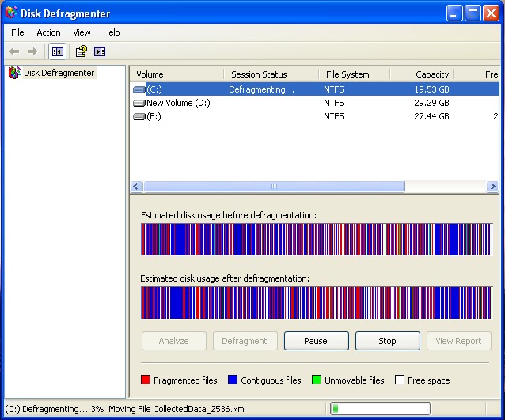Click the green Unmovable files legend swatch
The height and width of the screenshot is (420, 505).
pyautogui.click(x=317, y=380)
